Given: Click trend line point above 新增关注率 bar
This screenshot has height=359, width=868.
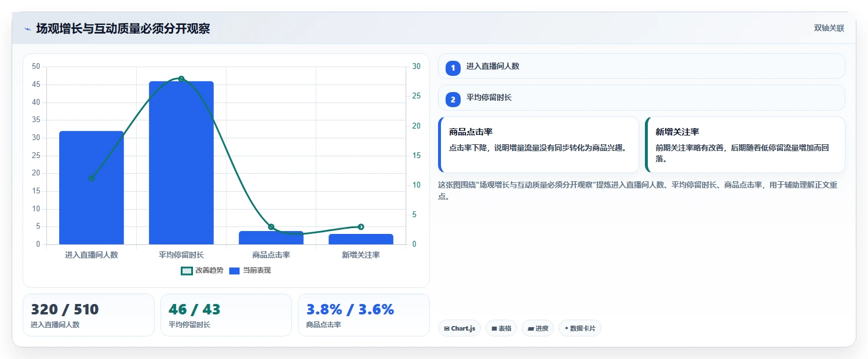Looking at the screenshot, I should pos(361,227).
